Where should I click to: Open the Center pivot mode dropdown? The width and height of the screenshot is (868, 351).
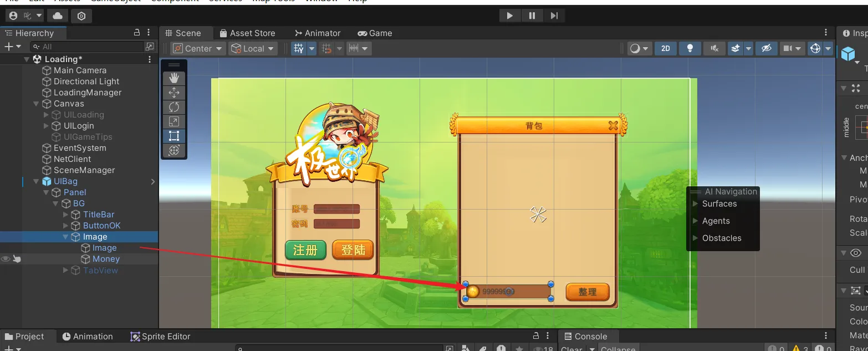pyautogui.click(x=198, y=49)
